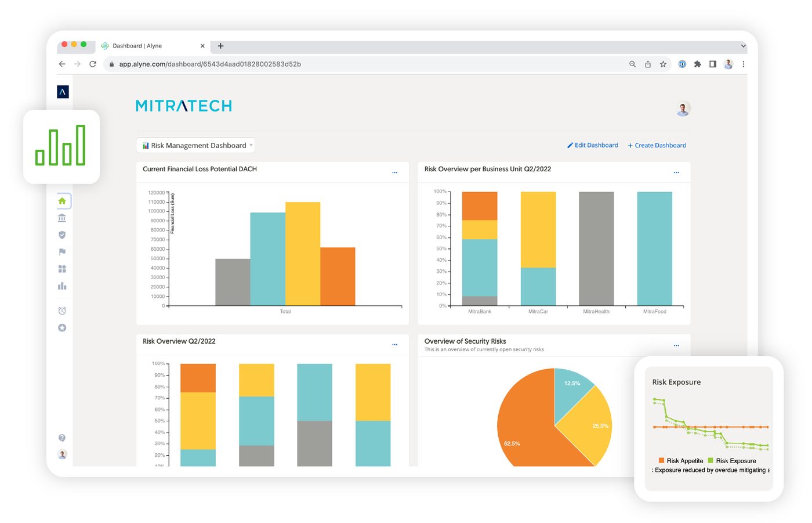
Task: Click the profile photo at dashboard top right
Action: pos(683,109)
